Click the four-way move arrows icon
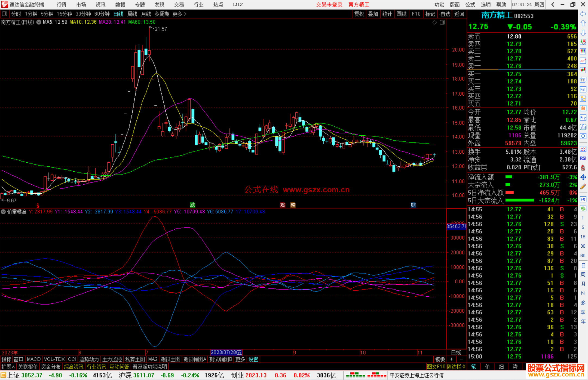588x380 pixels. pos(583,177)
